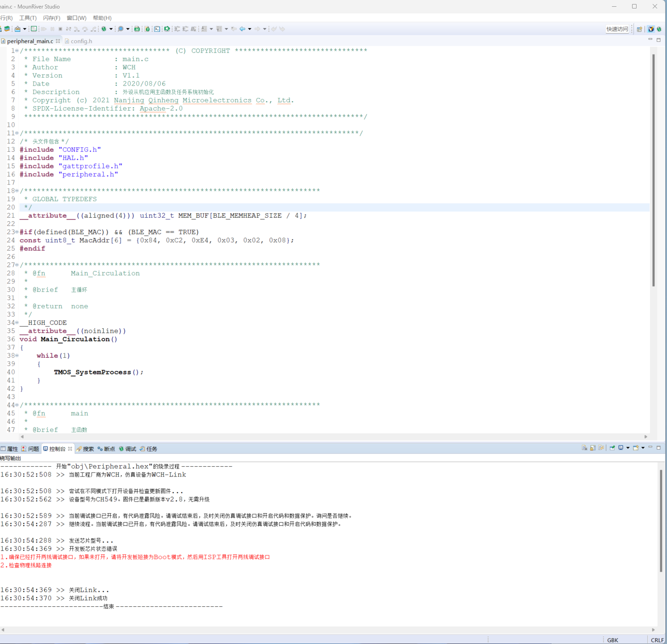This screenshot has height=644, width=667.
Task: Minimize the editor area
Action: click(650, 40)
